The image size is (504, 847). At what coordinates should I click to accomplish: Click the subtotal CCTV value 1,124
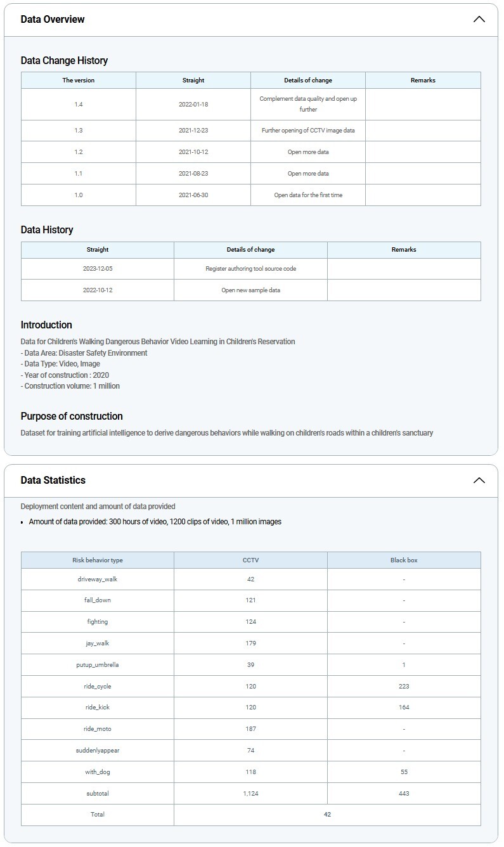(x=250, y=793)
